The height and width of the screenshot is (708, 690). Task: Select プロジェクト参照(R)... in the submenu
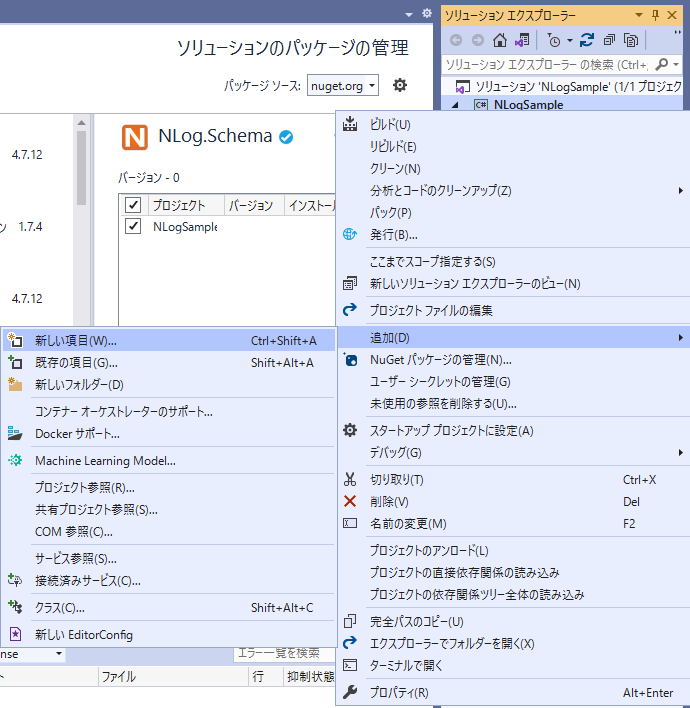(x=169, y=487)
